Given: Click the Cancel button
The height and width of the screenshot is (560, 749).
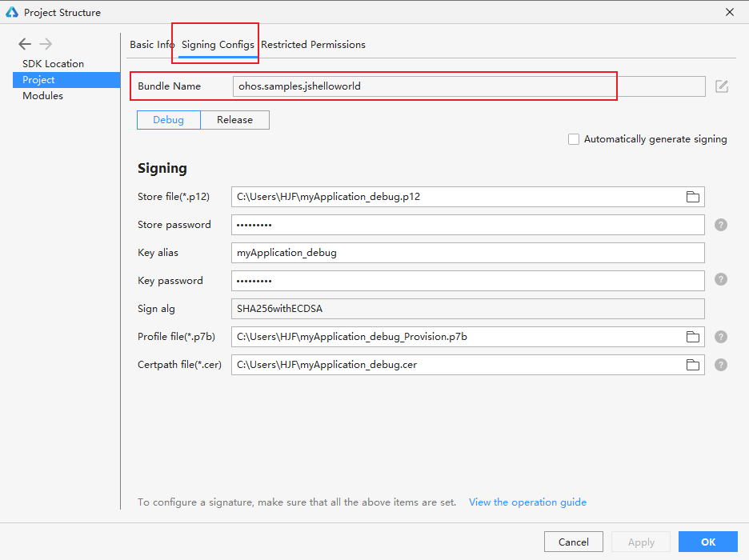Looking at the screenshot, I should (573, 542).
